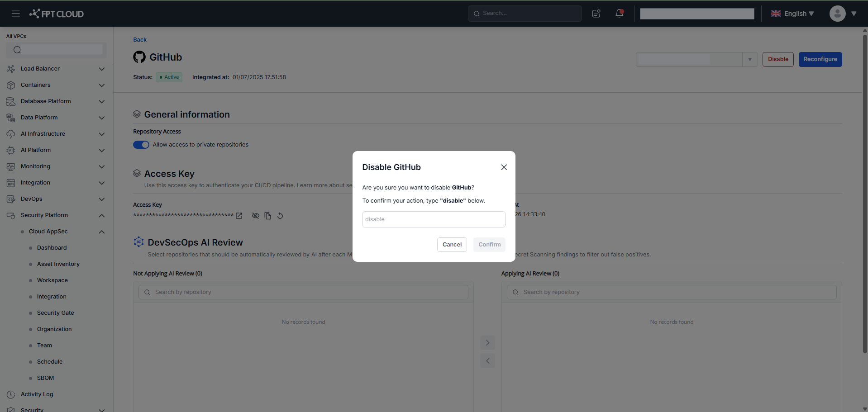Click the top Search field

tap(525, 14)
